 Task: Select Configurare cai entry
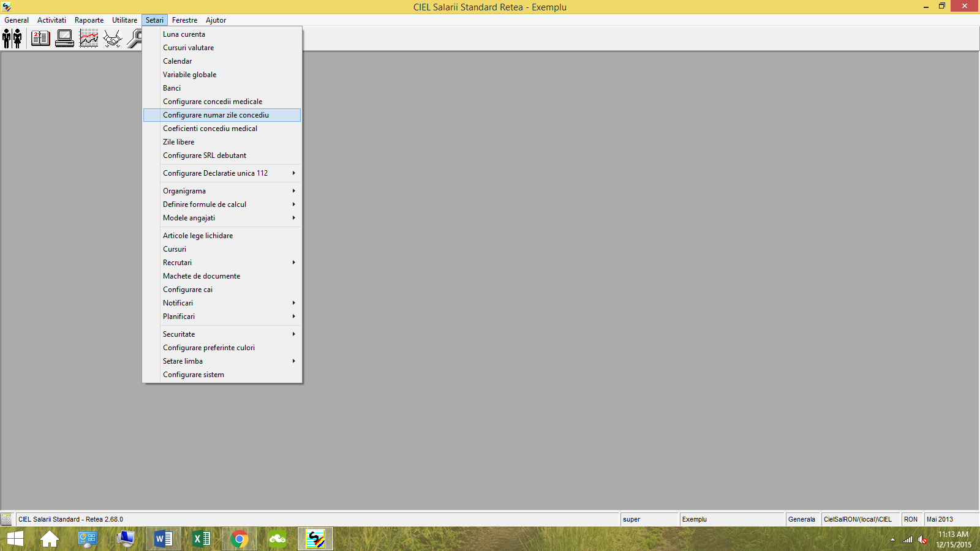pos(222,290)
